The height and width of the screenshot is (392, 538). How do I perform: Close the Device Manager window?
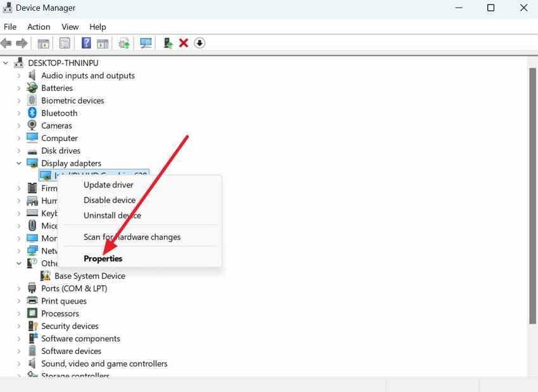coord(523,8)
